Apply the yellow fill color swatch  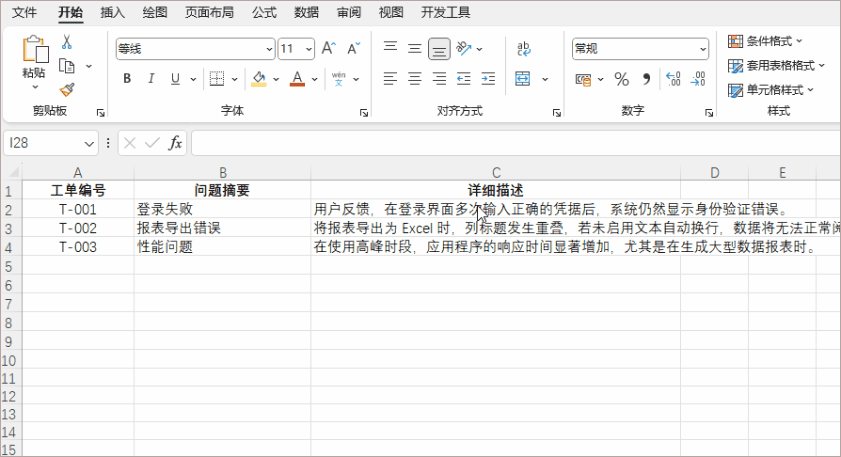(259, 79)
